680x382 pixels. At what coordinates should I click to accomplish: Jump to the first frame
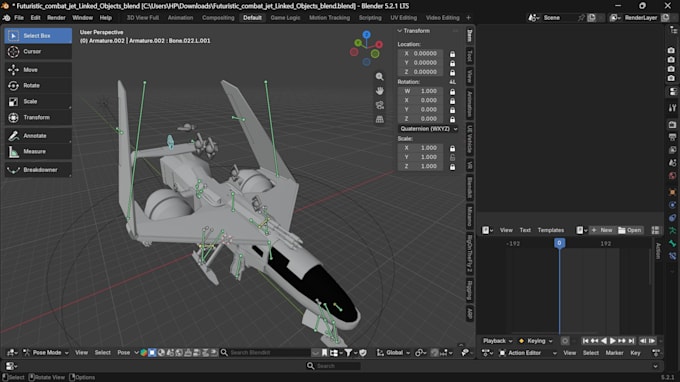point(585,341)
